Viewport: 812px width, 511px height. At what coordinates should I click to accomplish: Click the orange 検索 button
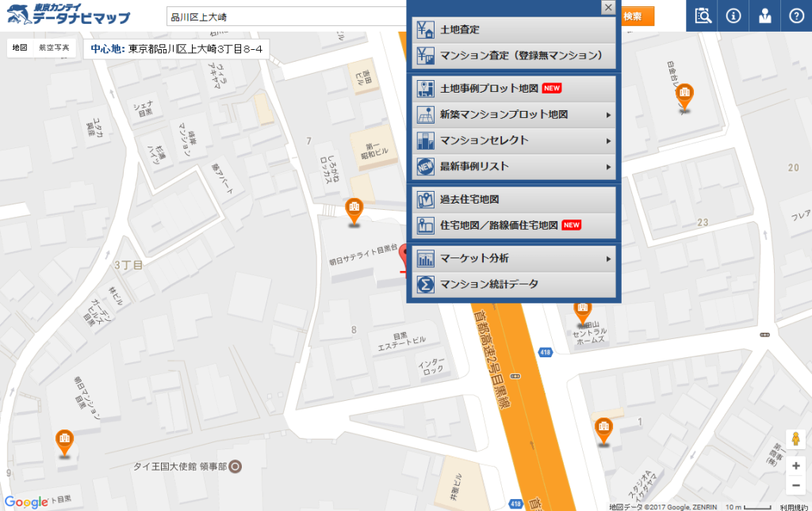634,17
